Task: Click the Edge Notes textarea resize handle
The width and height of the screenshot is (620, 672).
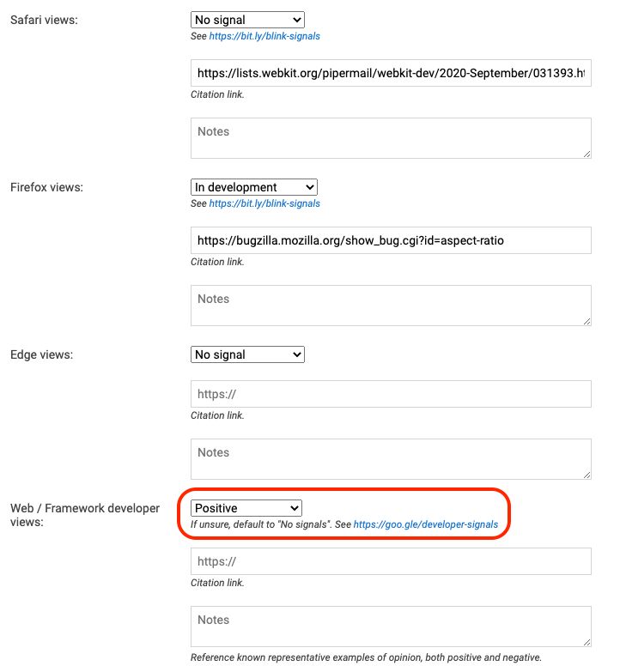Action: coord(587,475)
